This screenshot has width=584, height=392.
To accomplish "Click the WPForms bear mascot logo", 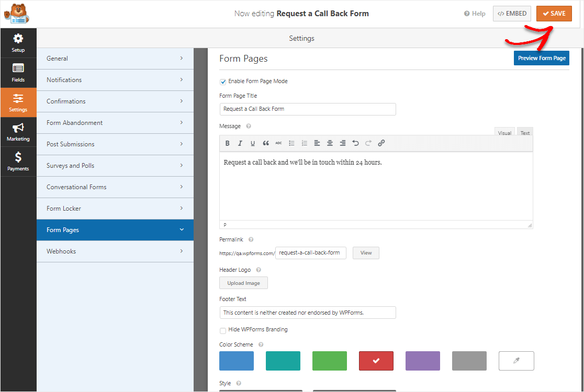I will click(x=17, y=14).
